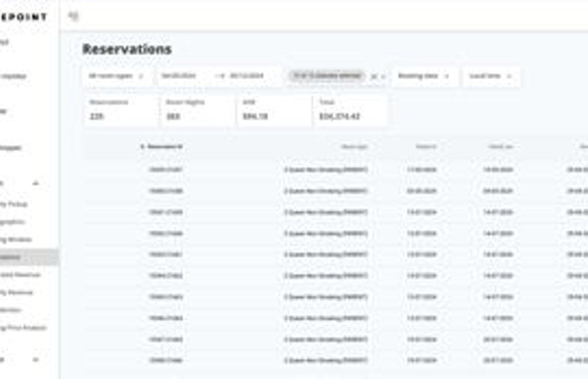Open Price Analysis report in sidebar
The height and width of the screenshot is (379, 588).
coord(24,328)
